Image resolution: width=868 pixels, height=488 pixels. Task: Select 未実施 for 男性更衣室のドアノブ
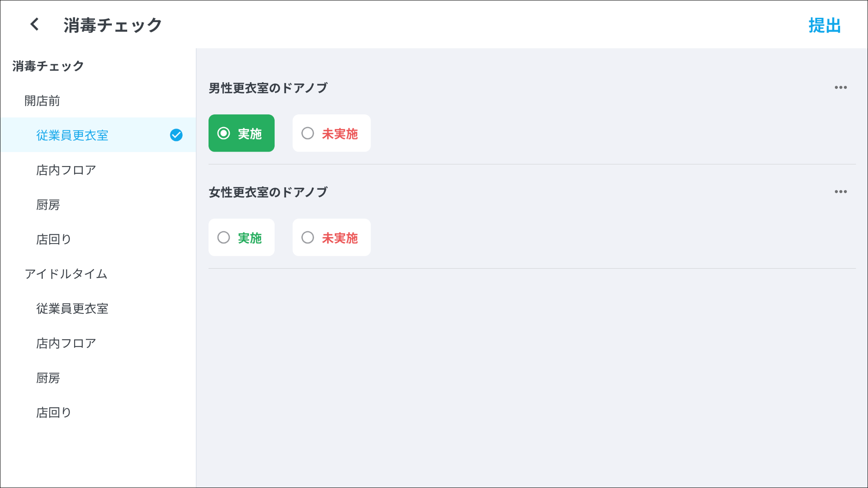[331, 133]
